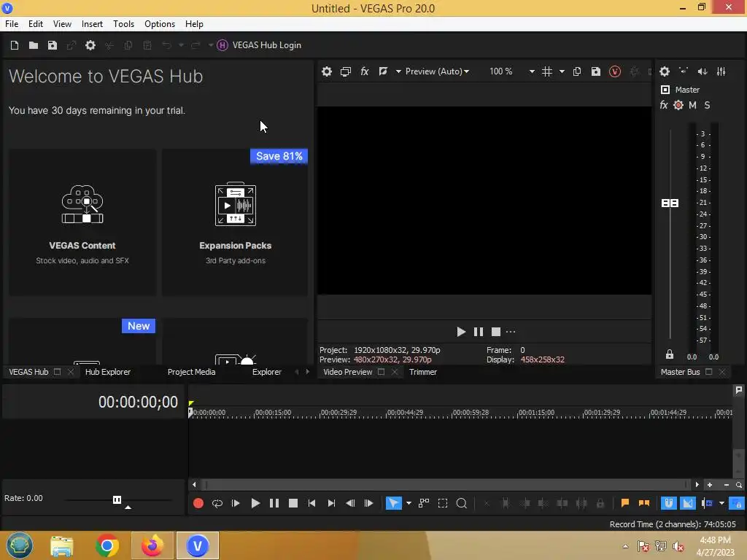The width and height of the screenshot is (747, 560).
Task: Create a new project with toolbar icon
Action: pos(15,45)
